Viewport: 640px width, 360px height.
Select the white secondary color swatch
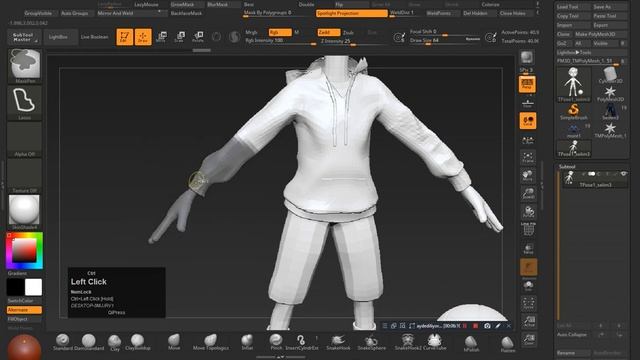click(x=33, y=287)
